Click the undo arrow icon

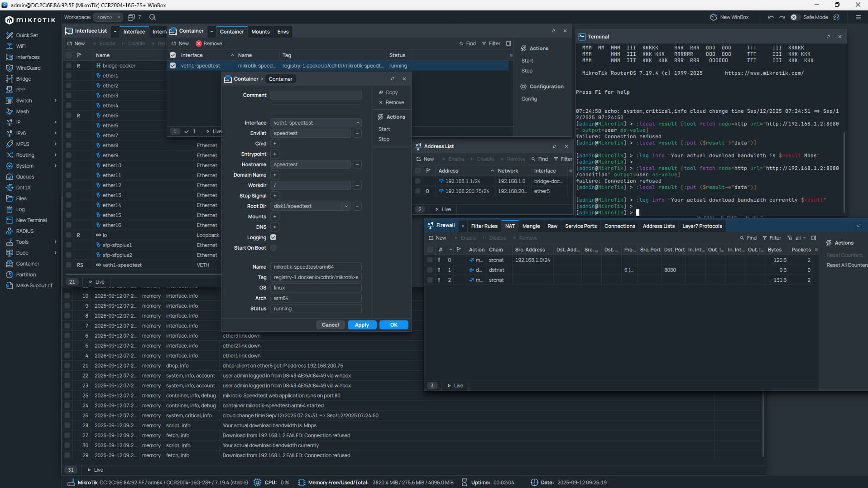[x=771, y=17]
